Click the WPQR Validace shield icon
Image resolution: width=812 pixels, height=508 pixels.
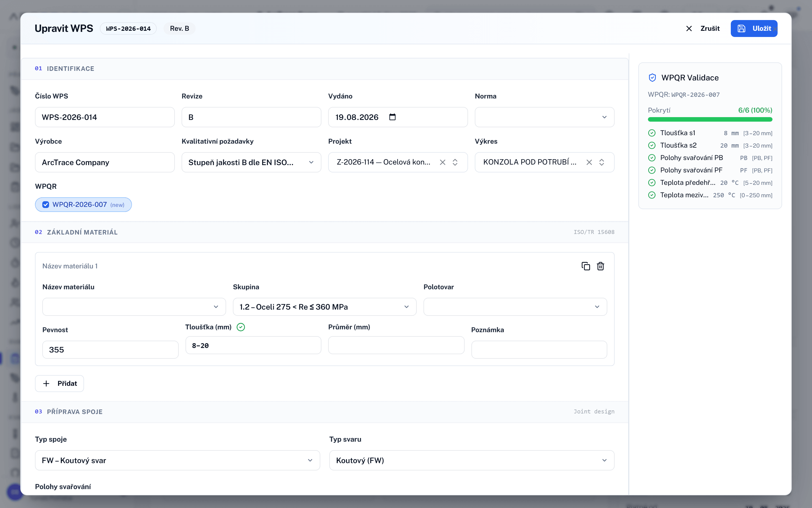652,78
